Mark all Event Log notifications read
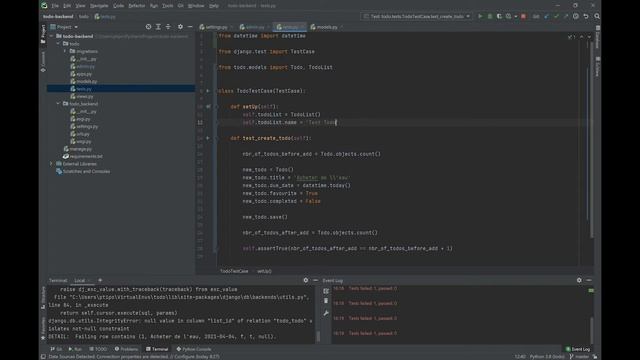The image size is (640, 360). [x=326, y=291]
